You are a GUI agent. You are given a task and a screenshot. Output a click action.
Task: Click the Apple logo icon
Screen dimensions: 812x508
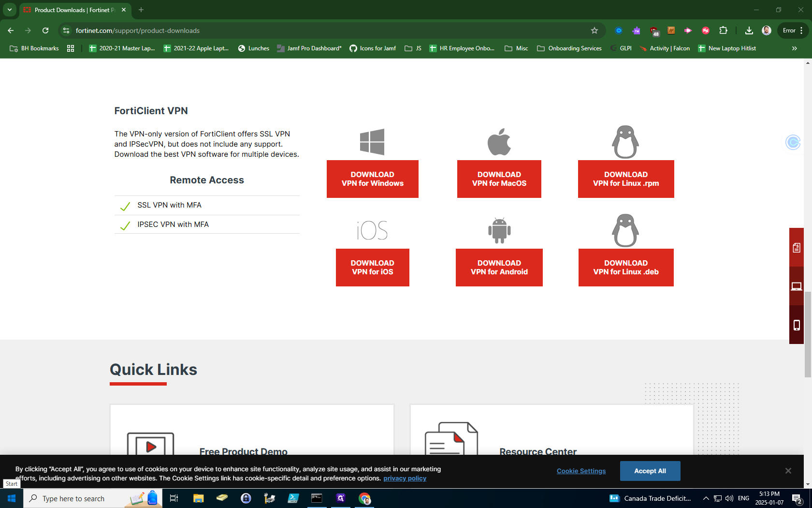point(499,142)
